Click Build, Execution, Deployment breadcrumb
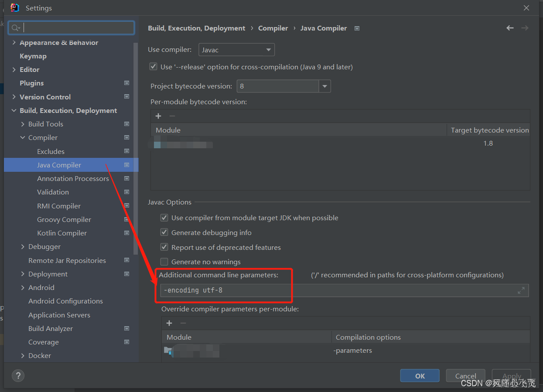Screen dimensions: 543x392 [x=197, y=28]
